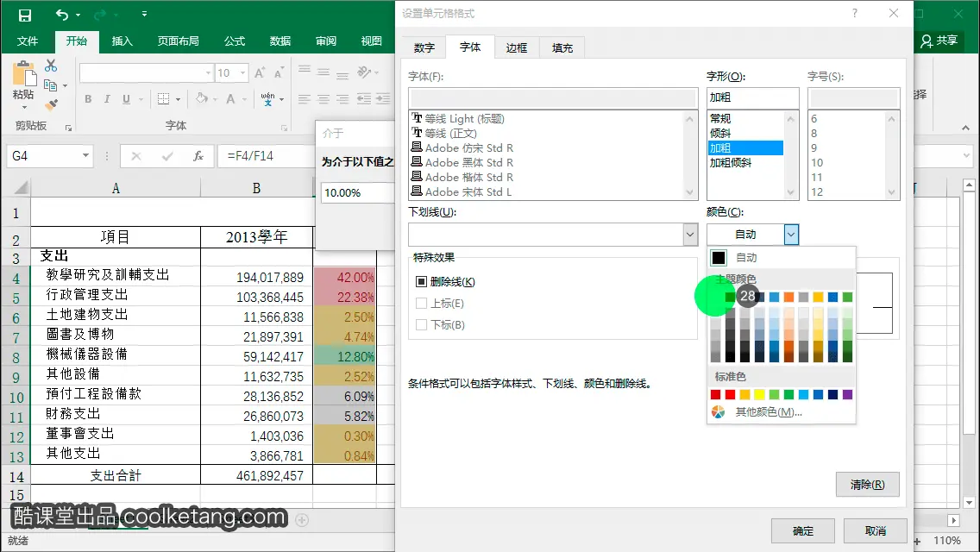This screenshot has height=552, width=980.
Task: Click the 取消 button
Action: 875,530
